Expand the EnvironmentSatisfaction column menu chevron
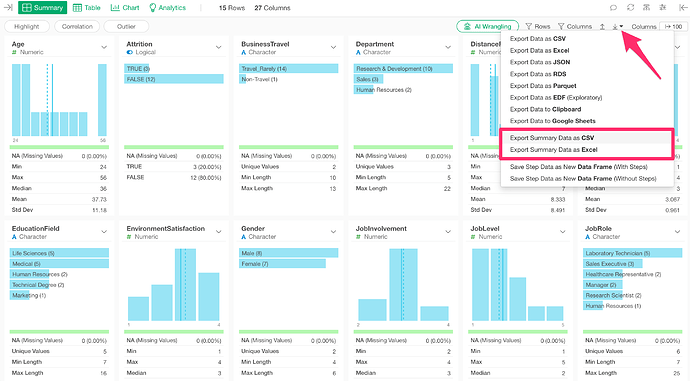 (x=219, y=232)
